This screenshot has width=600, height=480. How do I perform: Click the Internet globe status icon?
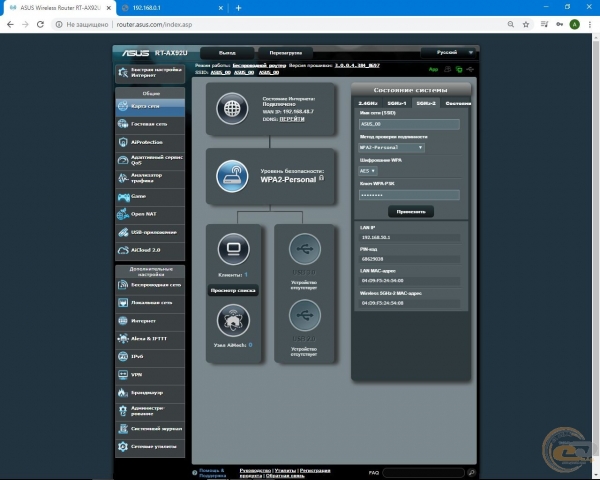232,109
